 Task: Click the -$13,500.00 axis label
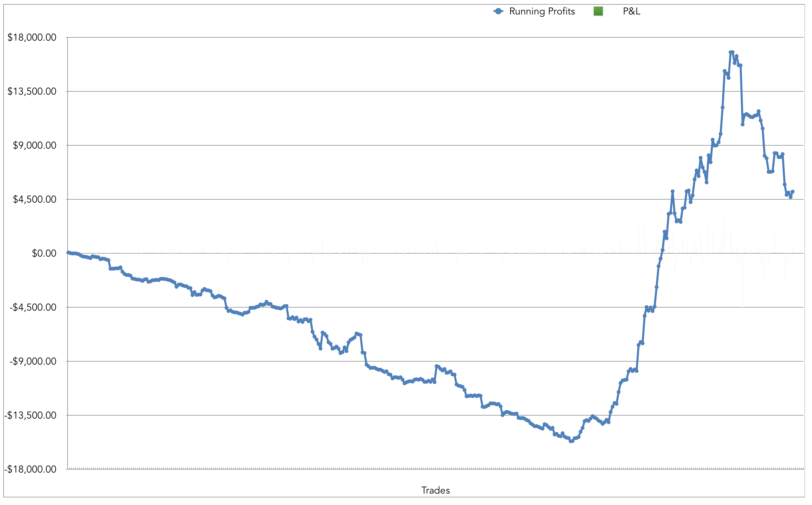pyautogui.click(x=30, y=416)
